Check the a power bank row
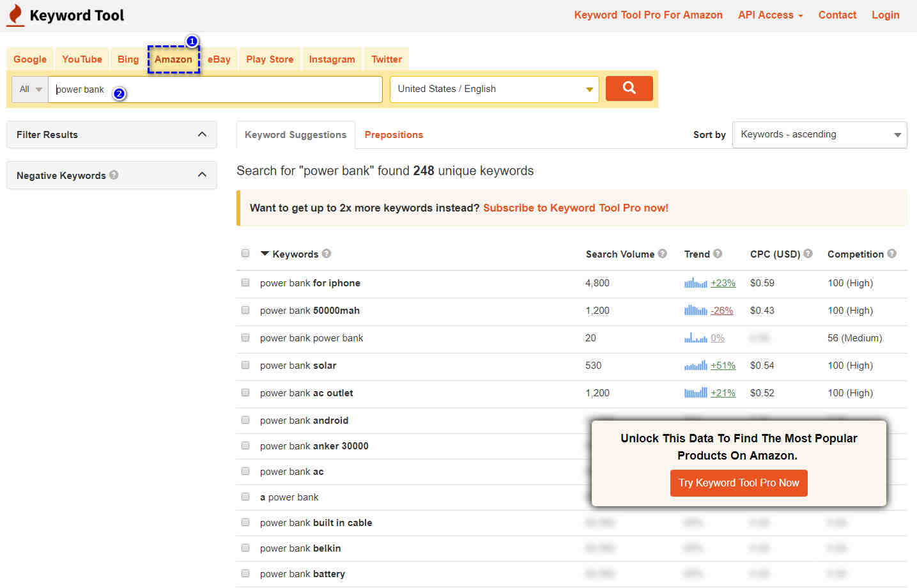This screenshot has width=917, height=588. [x=245, y=497]
